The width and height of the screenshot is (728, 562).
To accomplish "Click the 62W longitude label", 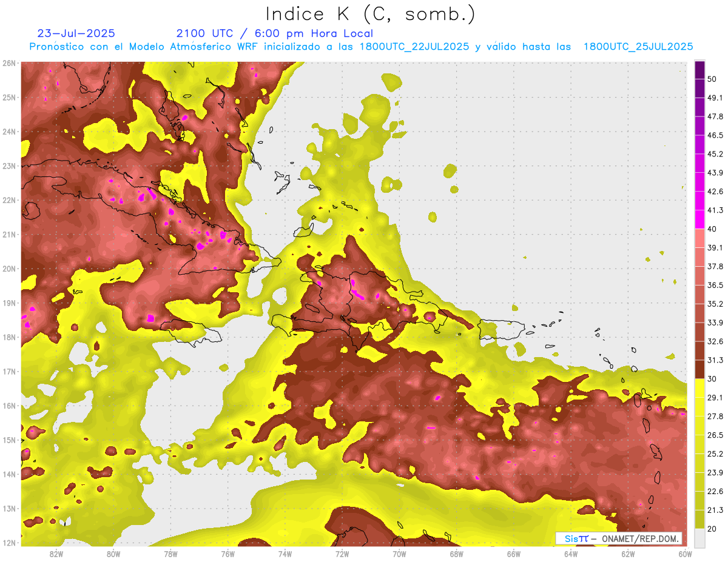I will (628, 554).
